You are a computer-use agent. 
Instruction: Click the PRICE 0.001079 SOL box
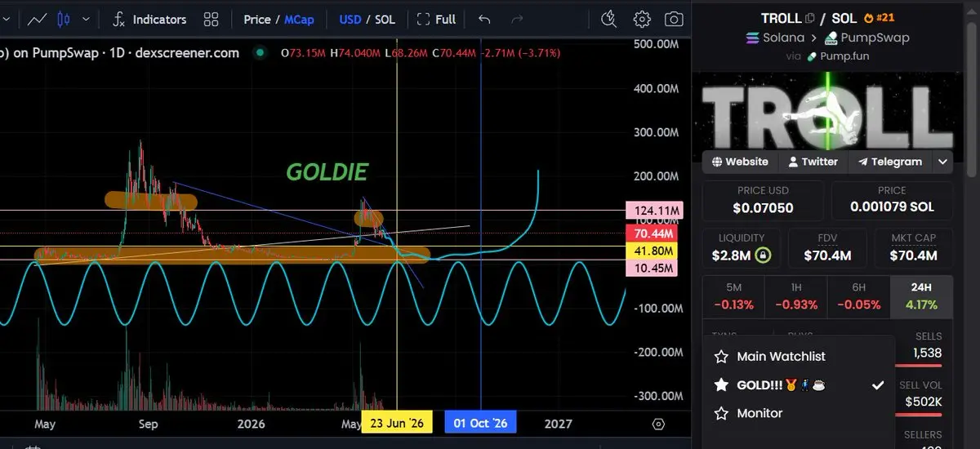click(892, 200)
